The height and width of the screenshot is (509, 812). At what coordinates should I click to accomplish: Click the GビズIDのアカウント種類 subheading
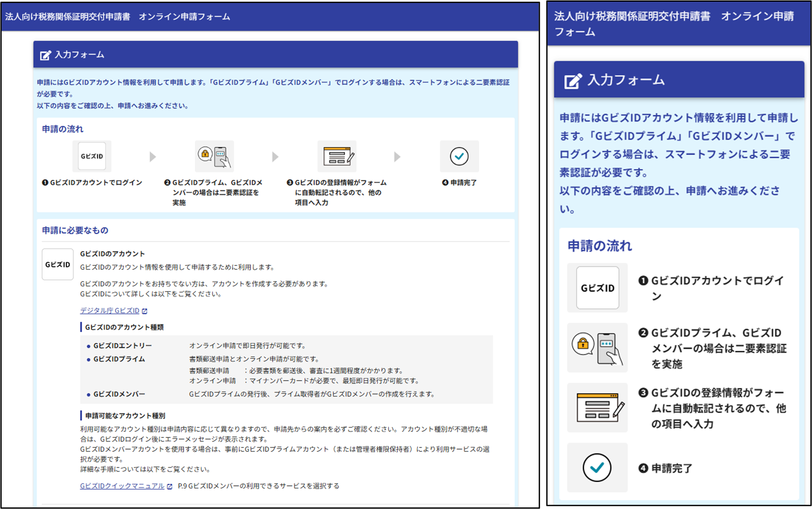[x=124, y=327]
